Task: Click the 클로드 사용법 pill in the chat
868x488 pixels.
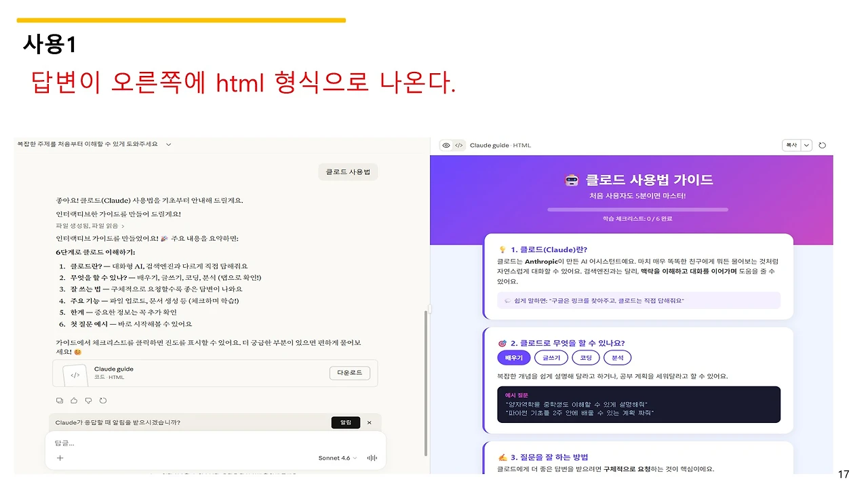Action: click(348, 171)
